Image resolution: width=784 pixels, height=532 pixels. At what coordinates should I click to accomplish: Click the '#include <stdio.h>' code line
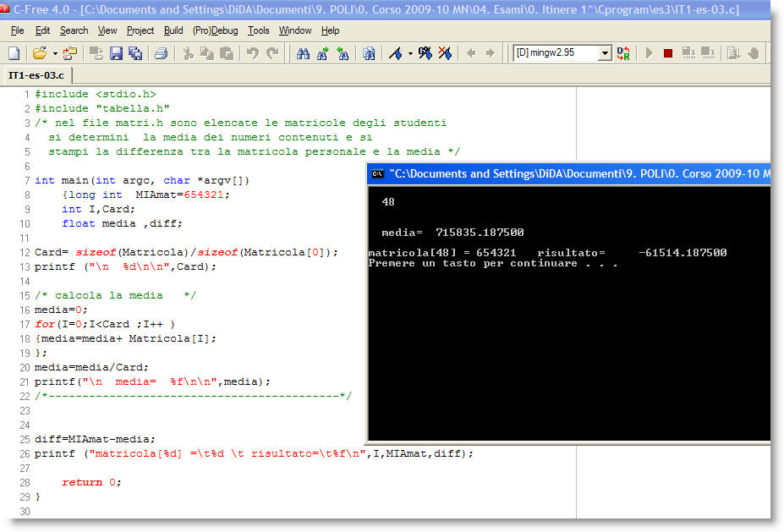(96, 94)
